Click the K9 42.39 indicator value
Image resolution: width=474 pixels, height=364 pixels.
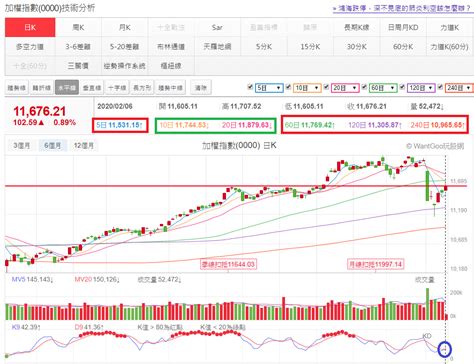26,327
